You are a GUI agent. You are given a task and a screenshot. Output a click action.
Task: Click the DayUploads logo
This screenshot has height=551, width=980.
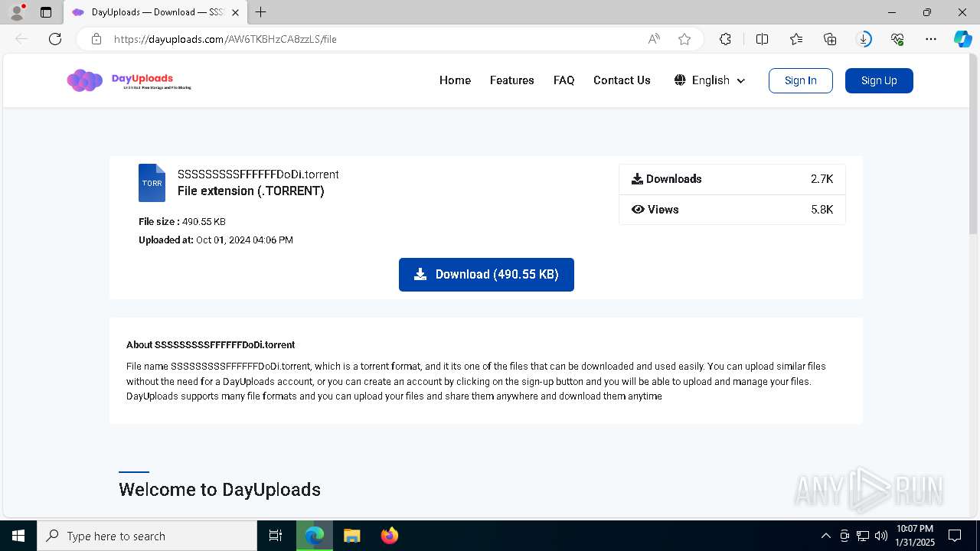[129, 80]
